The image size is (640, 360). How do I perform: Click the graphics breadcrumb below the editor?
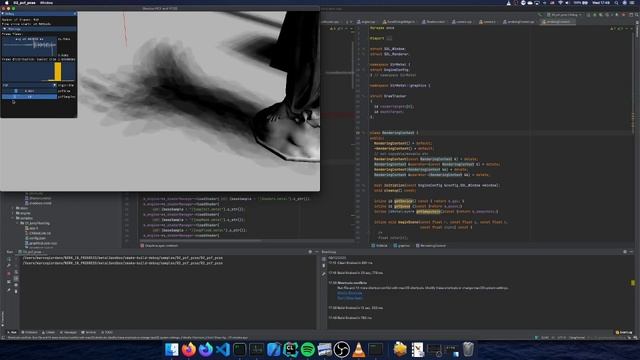click(x=402, y=246)
